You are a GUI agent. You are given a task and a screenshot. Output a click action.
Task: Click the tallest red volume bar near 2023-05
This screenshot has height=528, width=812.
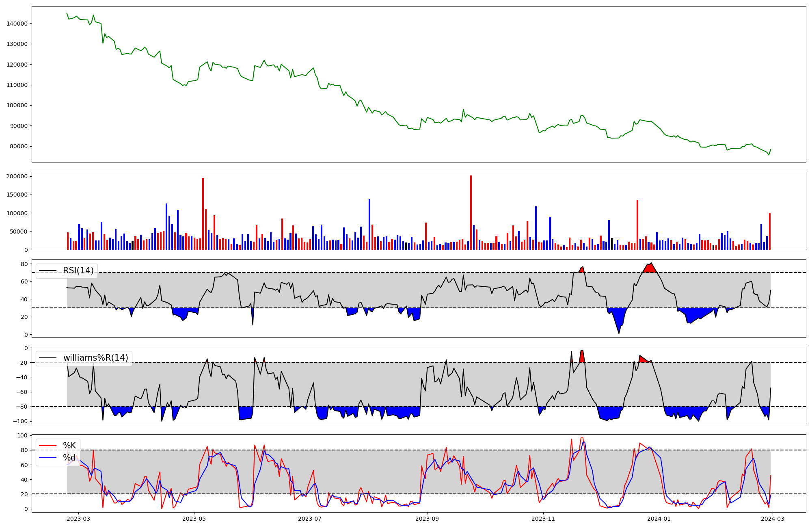point(203,213)
